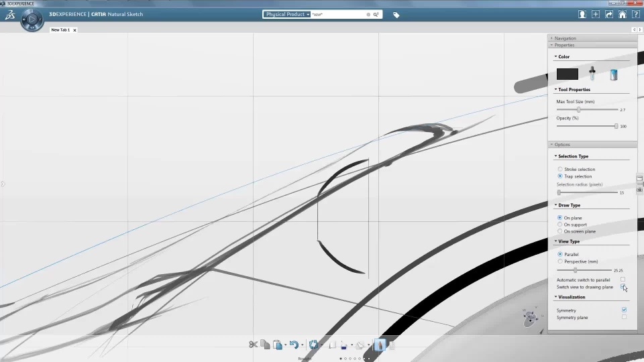Click the Cut scissors icon

253,345
